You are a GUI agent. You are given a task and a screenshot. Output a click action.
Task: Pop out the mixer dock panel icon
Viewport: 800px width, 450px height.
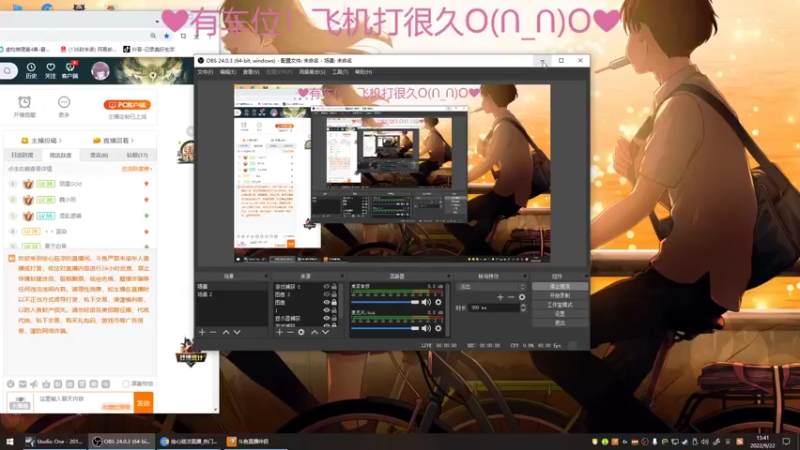coord(448,276)
